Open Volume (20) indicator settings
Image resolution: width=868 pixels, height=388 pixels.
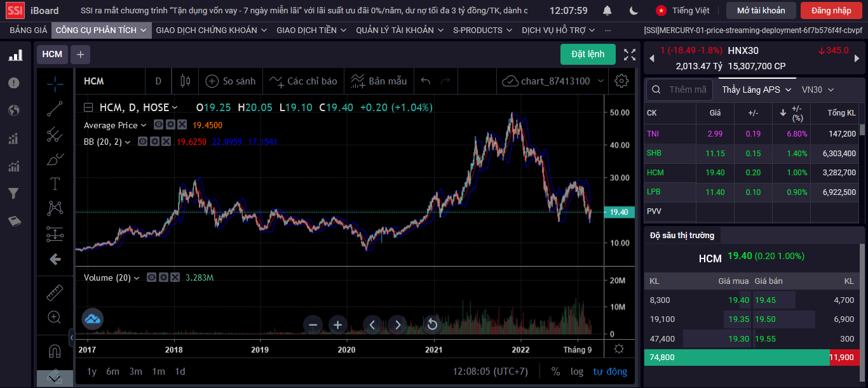point(163,278)
